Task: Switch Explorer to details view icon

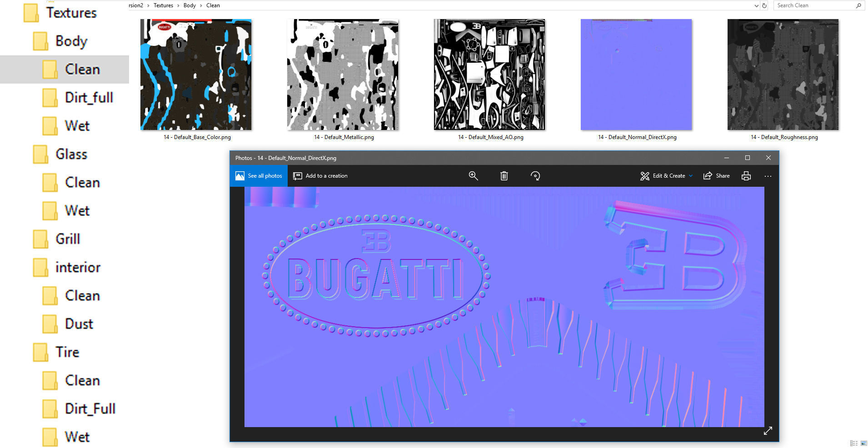Action: (x=853, y=443)
